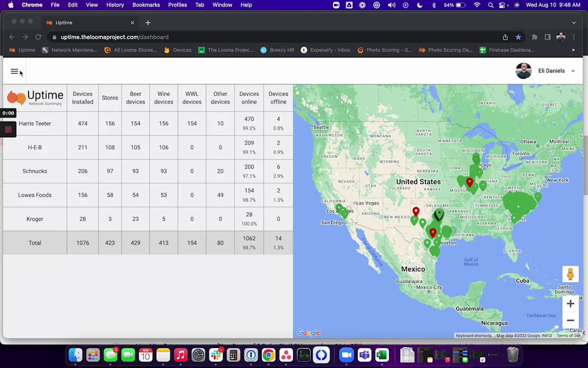Viewport: 588px width, 368px height.
Task: Click H-E-B row name
Action: click(35, 148)
